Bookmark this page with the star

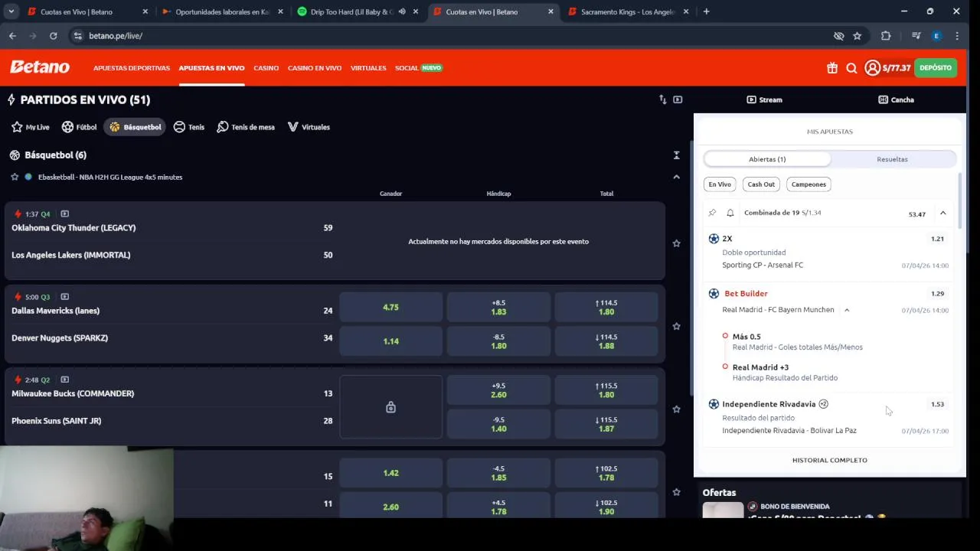pyautogui.click(x=857, y=35)
